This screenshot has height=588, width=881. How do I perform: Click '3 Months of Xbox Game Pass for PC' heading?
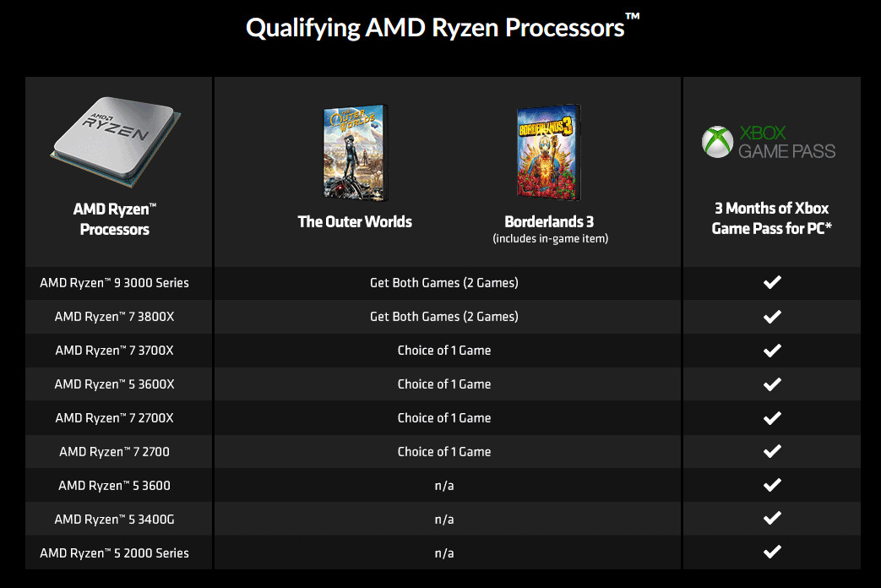771,218
